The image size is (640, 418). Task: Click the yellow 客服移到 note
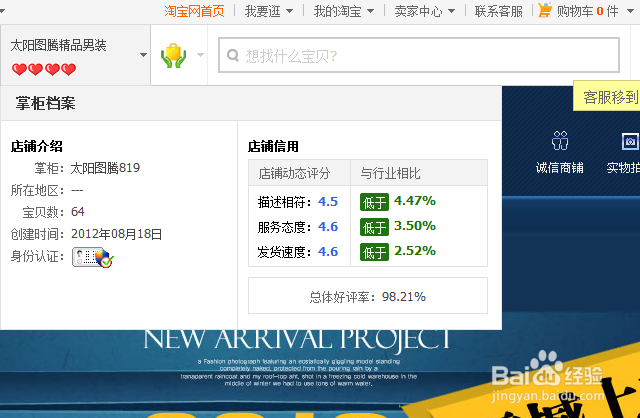point(607,96)
